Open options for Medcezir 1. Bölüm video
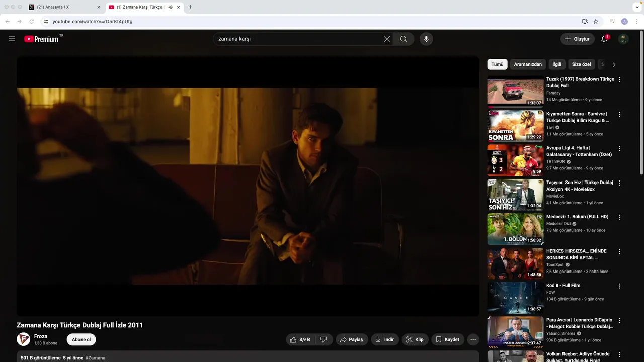This screenshot has height=362, width=644. 619,217
